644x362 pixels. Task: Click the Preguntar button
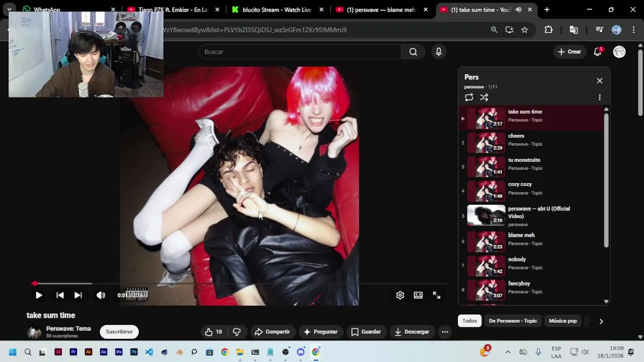tap(320, 332)
